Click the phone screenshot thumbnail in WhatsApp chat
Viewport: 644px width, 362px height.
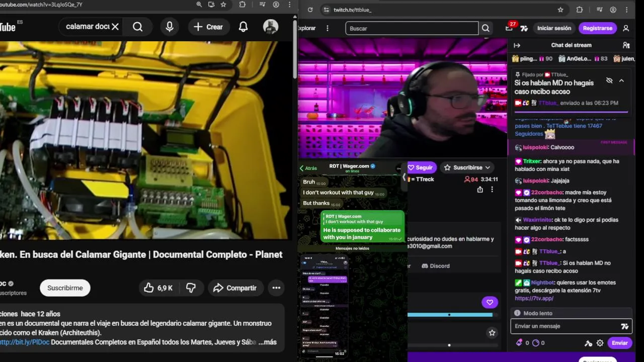click(x=325, y=306)
